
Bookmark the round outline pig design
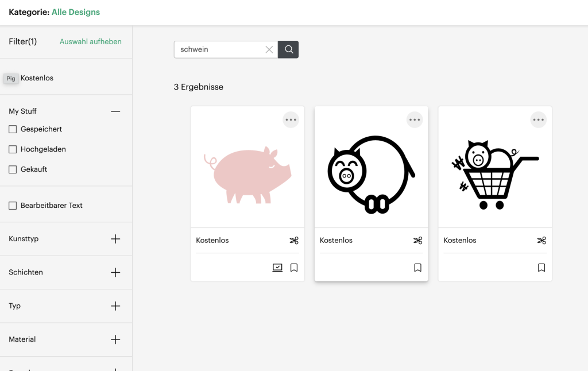[417, 268]
